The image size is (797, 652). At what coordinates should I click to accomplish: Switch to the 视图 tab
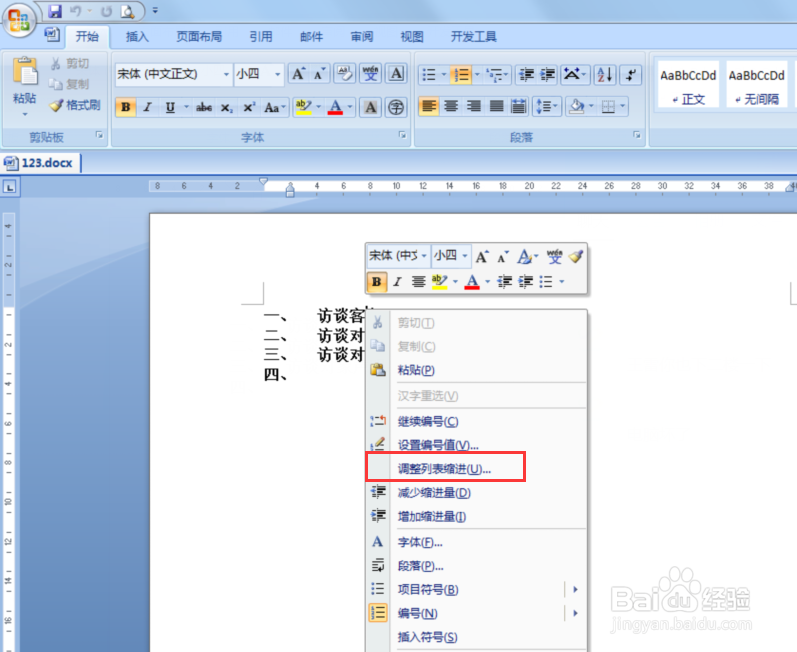click(412, 37)
